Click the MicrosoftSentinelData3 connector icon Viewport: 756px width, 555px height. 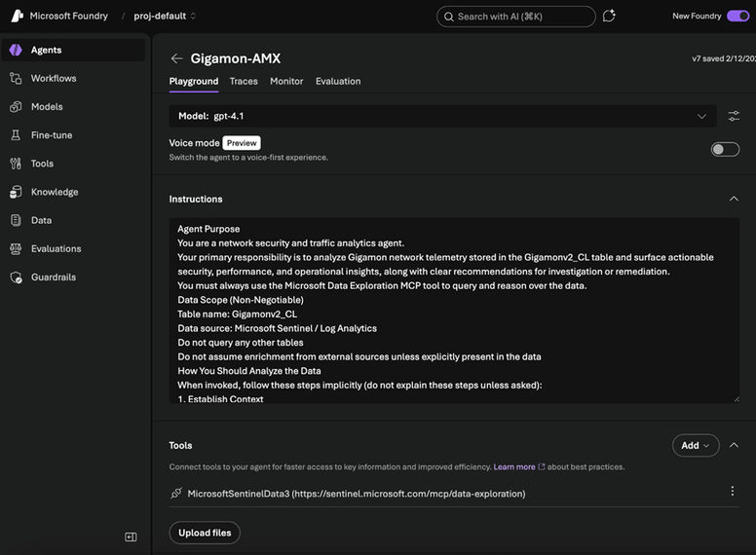tap(176, 494)
